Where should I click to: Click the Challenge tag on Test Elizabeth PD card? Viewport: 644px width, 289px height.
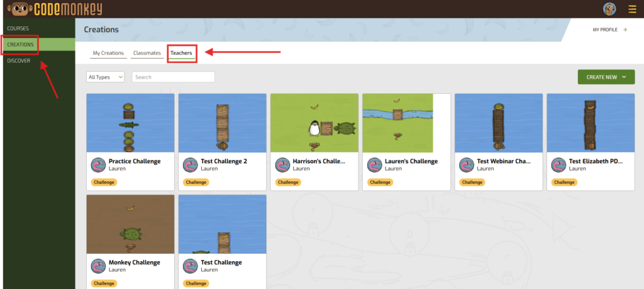(564, 182)
